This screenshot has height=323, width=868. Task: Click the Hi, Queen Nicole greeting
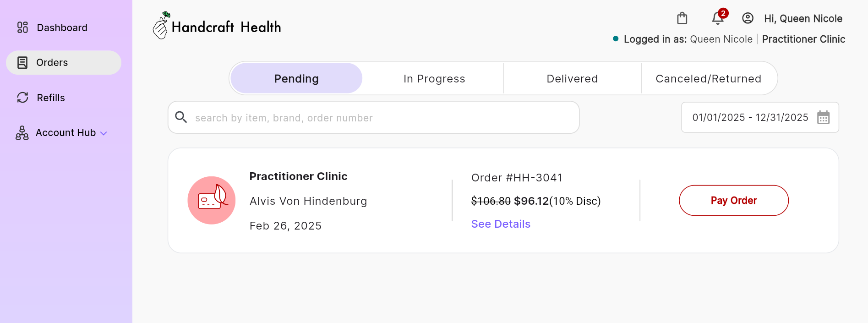(x=803, y=18)
